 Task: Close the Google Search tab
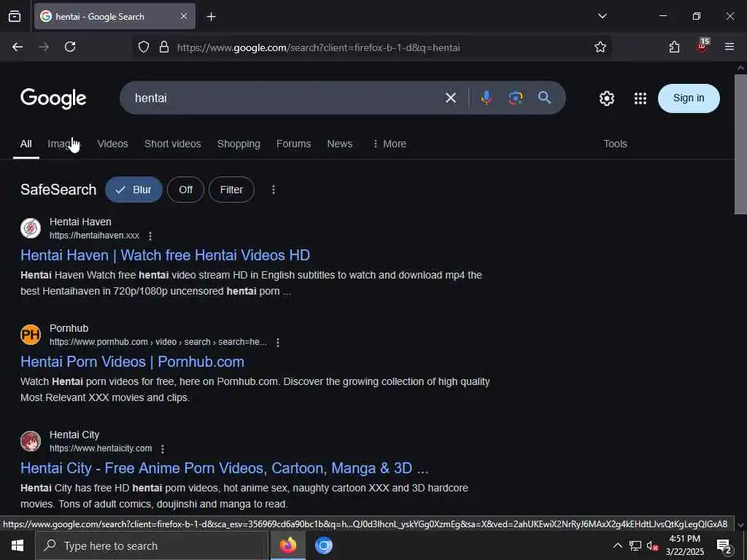tap(184, 17)
